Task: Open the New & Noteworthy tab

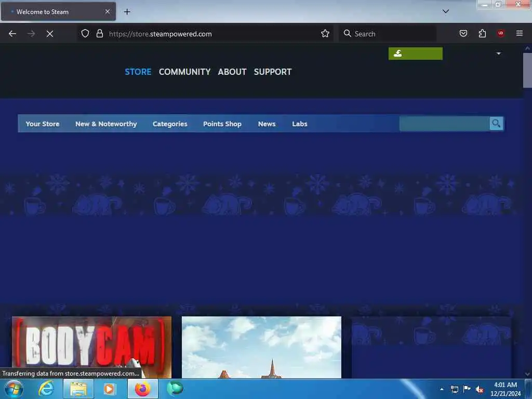Action: pos(106,124)
